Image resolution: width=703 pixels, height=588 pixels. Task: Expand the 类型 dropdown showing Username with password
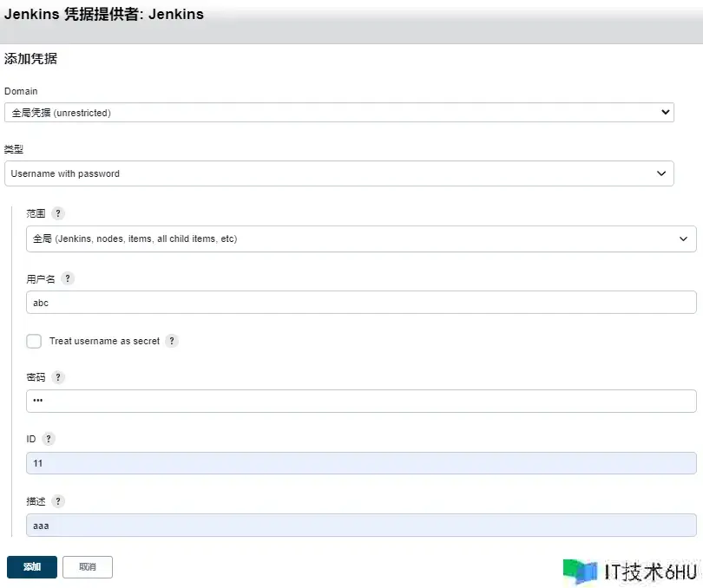338,173
